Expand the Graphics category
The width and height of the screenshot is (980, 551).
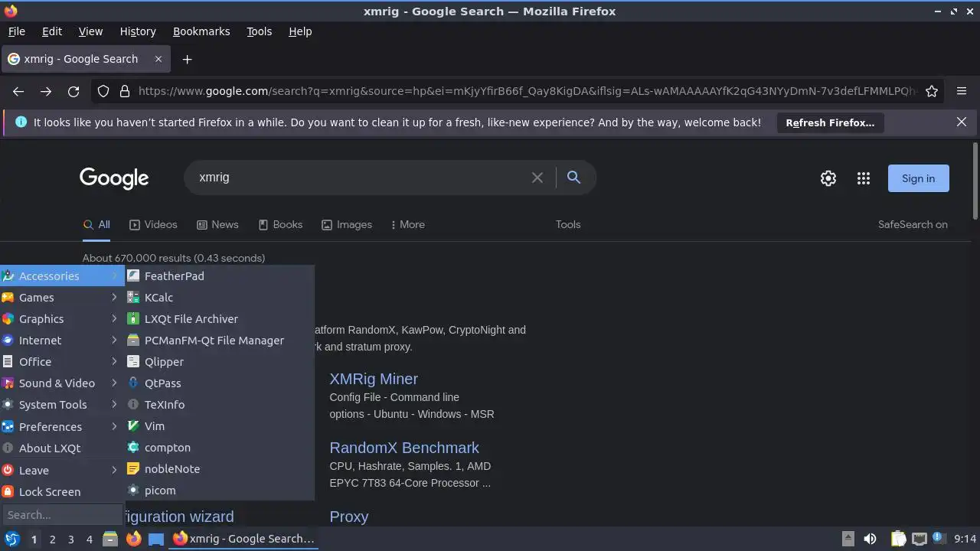click(x=61, y=319)
